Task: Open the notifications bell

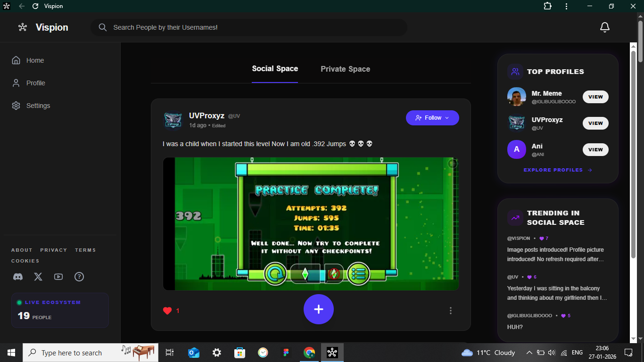Action: coord(605,27)
